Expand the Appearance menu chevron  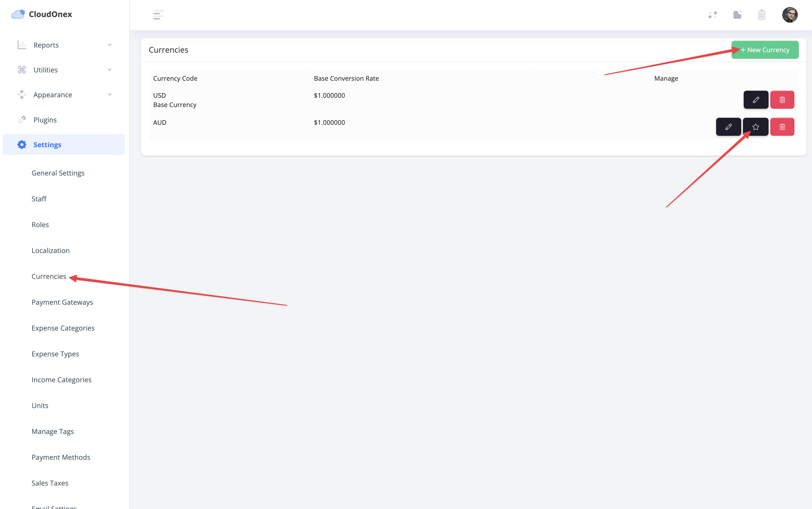(x=110, y=95)
